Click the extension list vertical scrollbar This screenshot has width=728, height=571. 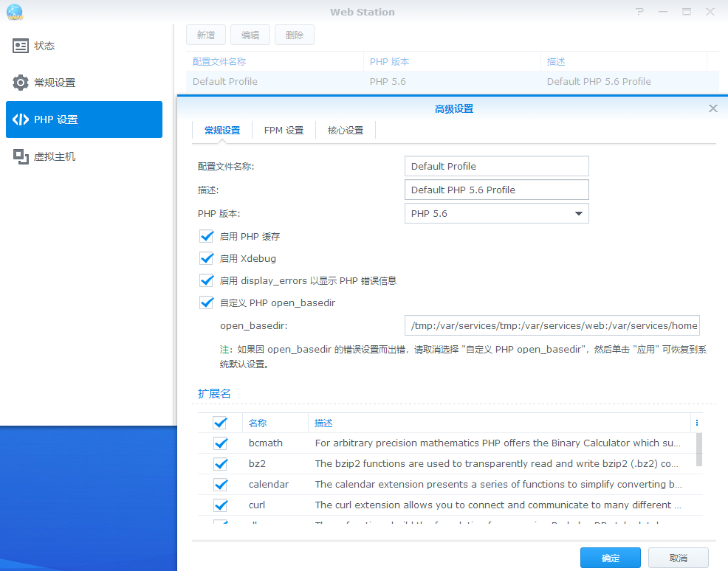pos(699,450)
